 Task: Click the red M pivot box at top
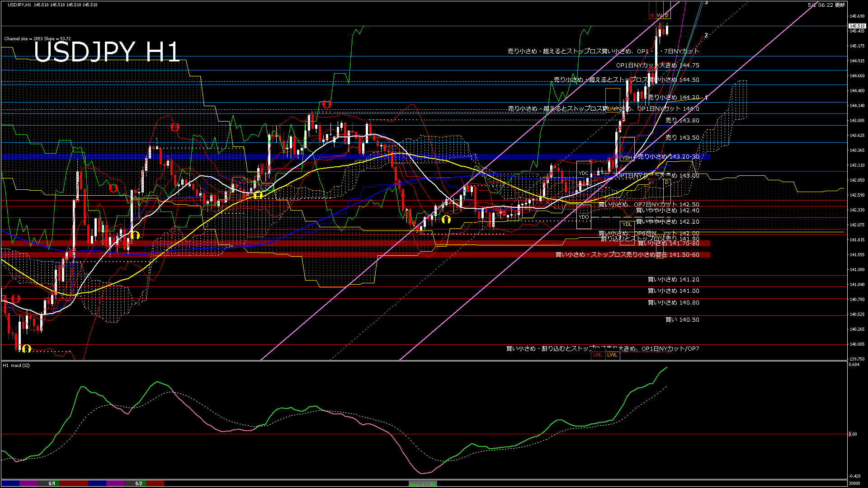coord(652,16)
